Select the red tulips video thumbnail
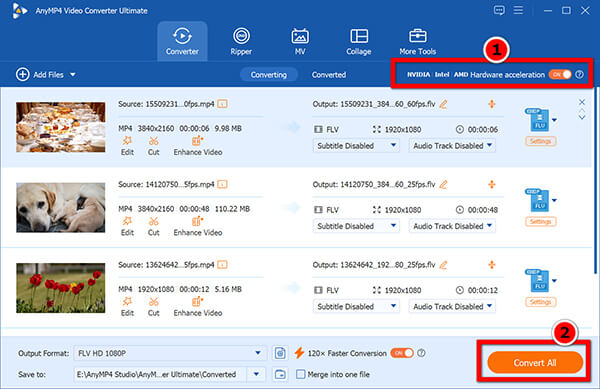The width and height of the screenshot is (600, 389). click(x=60, y=288)
